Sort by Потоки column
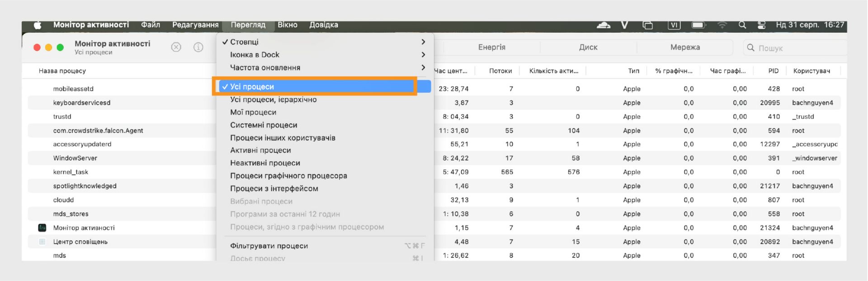Viewport: 868px width, 281px height. (500, 71)
